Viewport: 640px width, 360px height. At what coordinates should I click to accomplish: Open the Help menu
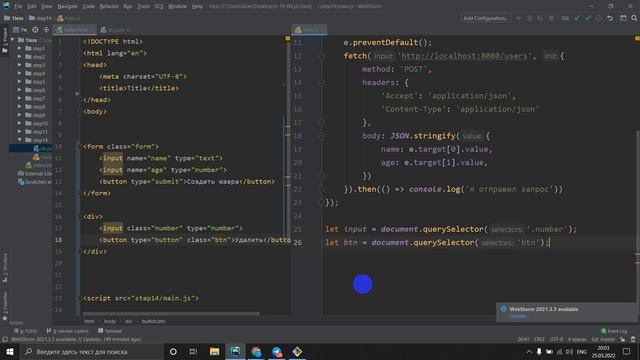[197, 7]
